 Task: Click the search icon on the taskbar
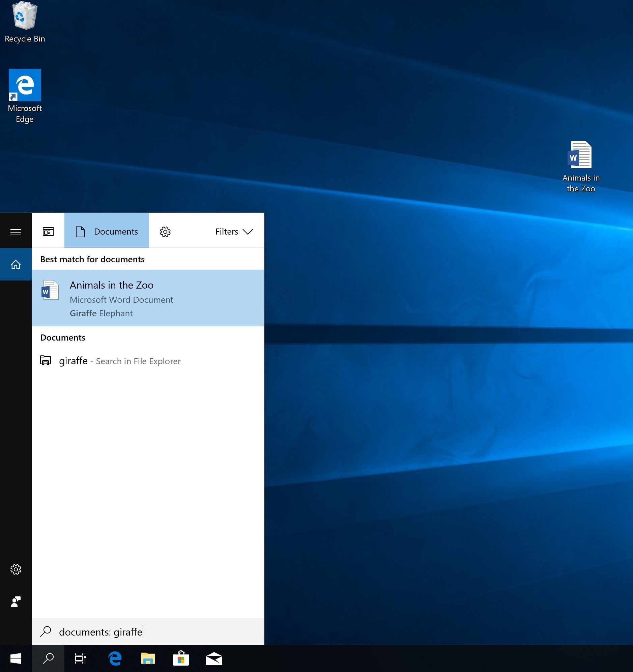(48, 658)
